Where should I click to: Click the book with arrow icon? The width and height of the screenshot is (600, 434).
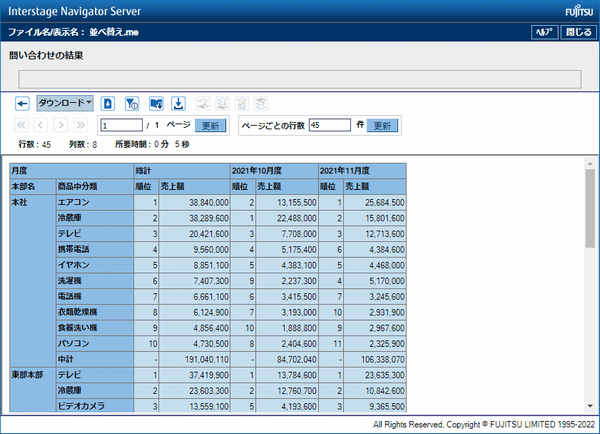coord(156,103)
